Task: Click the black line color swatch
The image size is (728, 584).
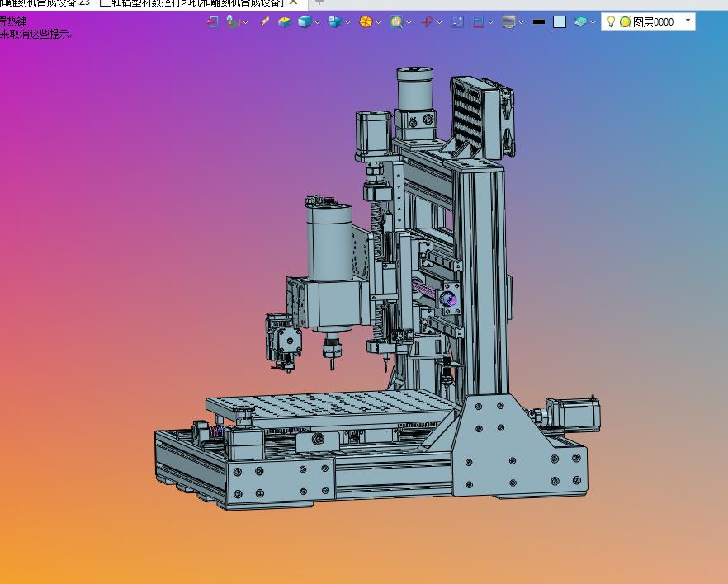Action: pyautogui.click(x=539, y=21)
